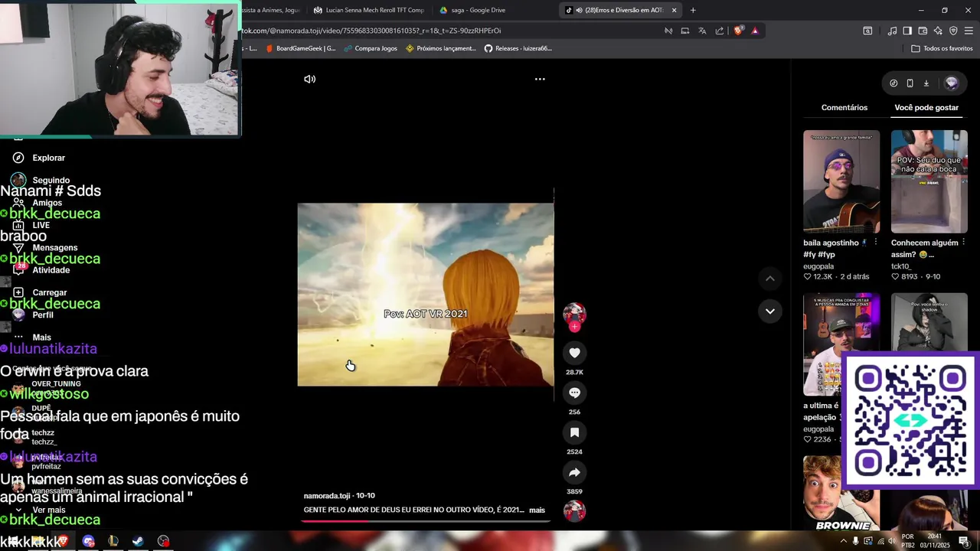Close the active TikTok browser tab
The width and height of the screenshot is (980, 551).
tap(674, 10)
